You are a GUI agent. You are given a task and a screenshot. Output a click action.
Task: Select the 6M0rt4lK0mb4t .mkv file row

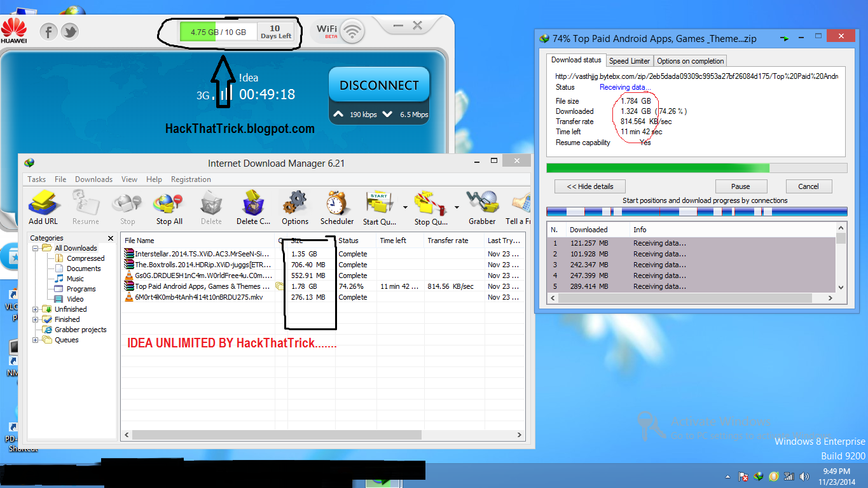coord(322,297)
